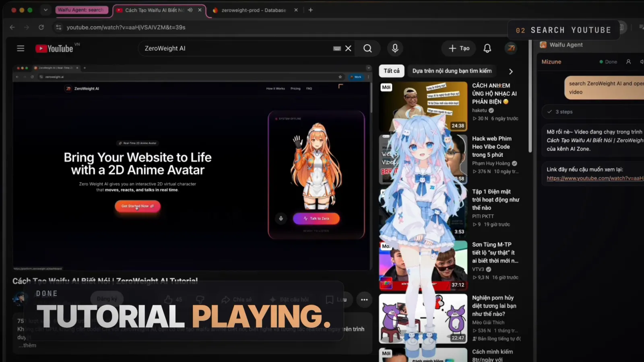Close the zeroweight-prod Database tab
Image resolution: width=644 pixels, height=362 pixels.
coord(296,10)
